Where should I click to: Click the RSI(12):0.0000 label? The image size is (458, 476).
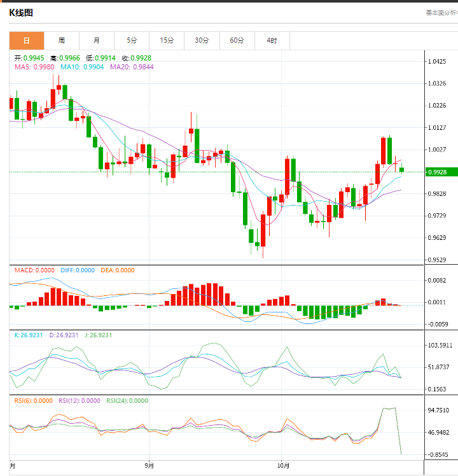(x=80, y=401)
